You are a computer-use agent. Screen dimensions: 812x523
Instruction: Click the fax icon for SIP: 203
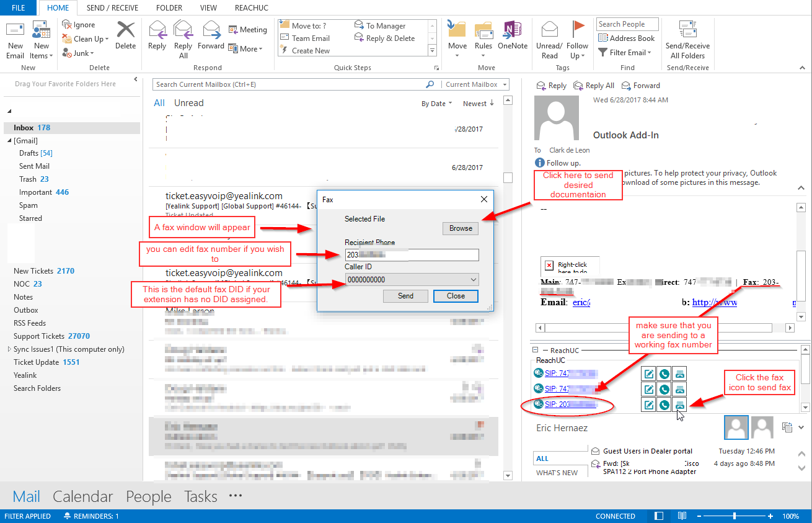[x=679, y=405]
